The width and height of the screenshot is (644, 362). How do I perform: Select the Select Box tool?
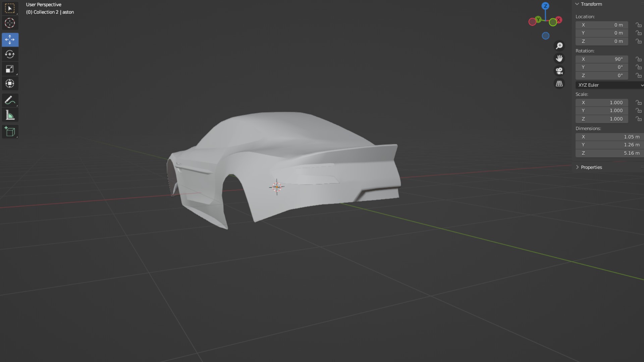[x=10, y=8]
